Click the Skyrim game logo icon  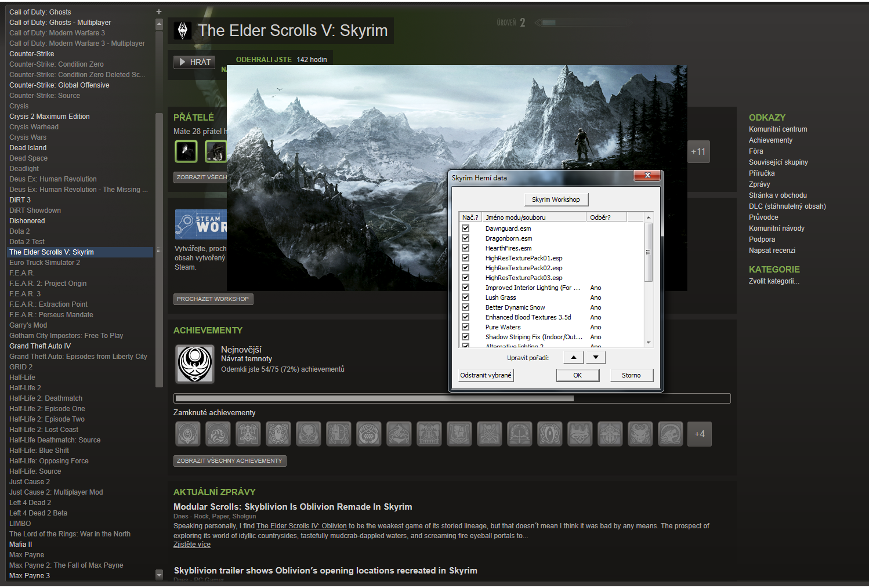[x=183, y=31]
